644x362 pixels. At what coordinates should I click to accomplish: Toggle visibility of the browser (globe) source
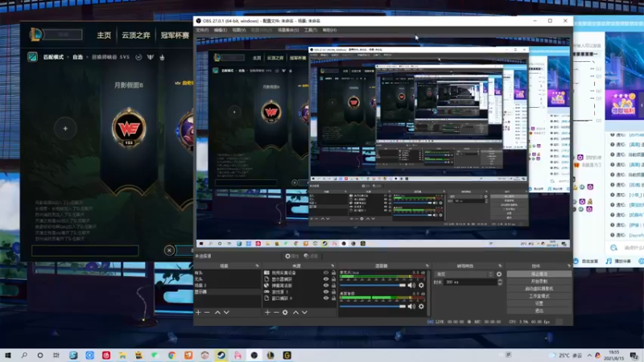pyautogui.click(x=326, y=286)
